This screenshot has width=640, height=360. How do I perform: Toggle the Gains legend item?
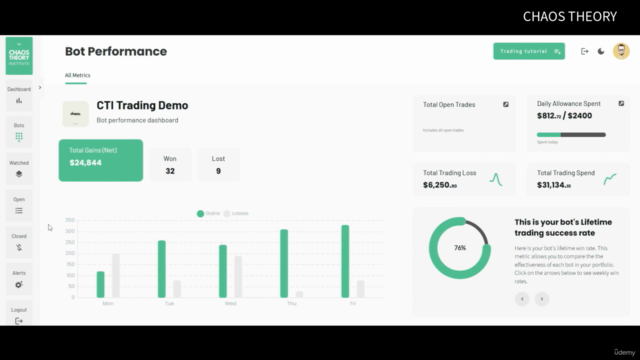coord(209,213)
